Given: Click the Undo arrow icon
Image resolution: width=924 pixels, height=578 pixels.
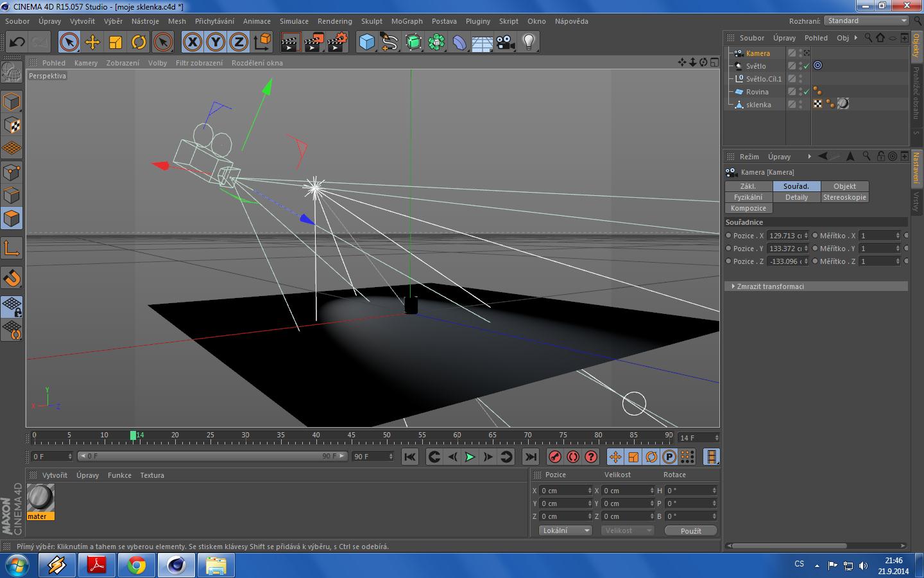Looking at the screenshot, I should [17, 42].
